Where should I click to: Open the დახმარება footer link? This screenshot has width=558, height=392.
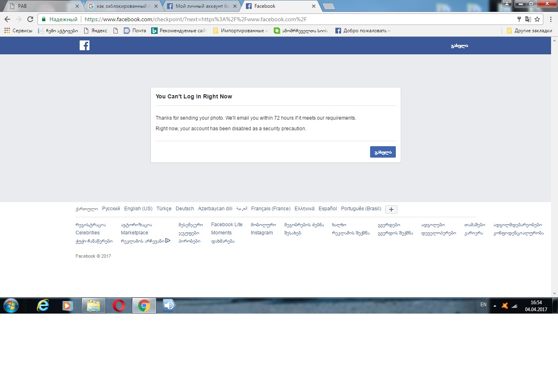pos(223,241)
